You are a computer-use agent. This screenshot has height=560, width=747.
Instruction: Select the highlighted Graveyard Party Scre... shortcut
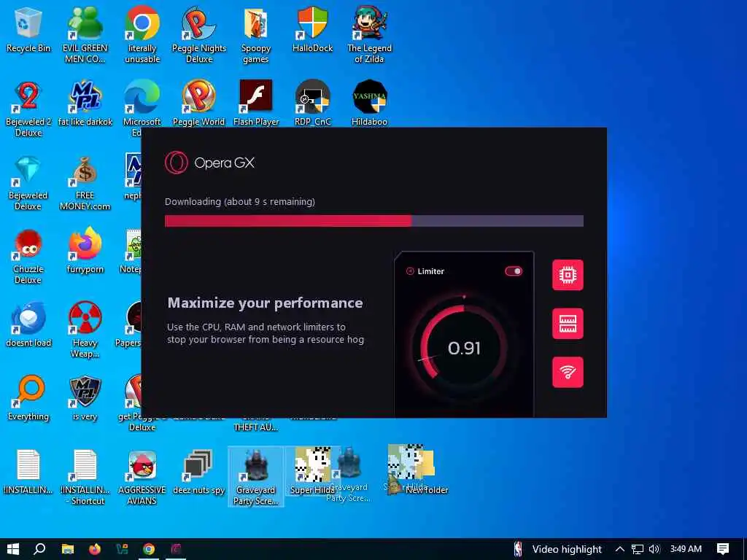point(256,477)
